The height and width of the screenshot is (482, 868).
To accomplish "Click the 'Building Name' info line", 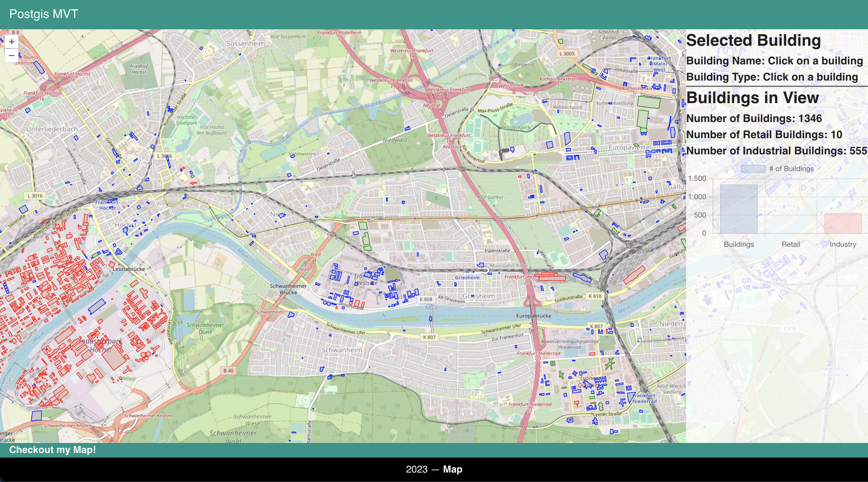I will point(774,61).
